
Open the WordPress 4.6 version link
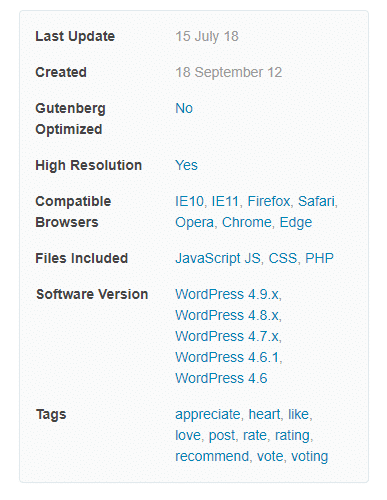(x=221, y=378)
